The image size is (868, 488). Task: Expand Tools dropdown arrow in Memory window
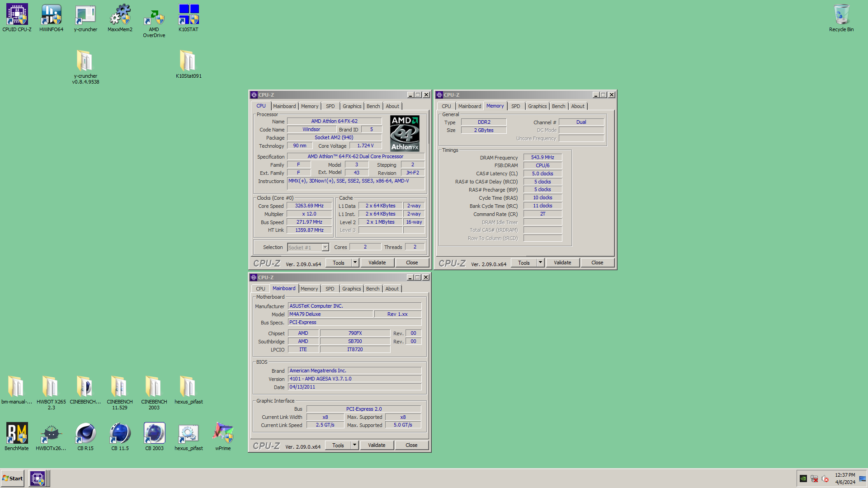coord(540,263)
